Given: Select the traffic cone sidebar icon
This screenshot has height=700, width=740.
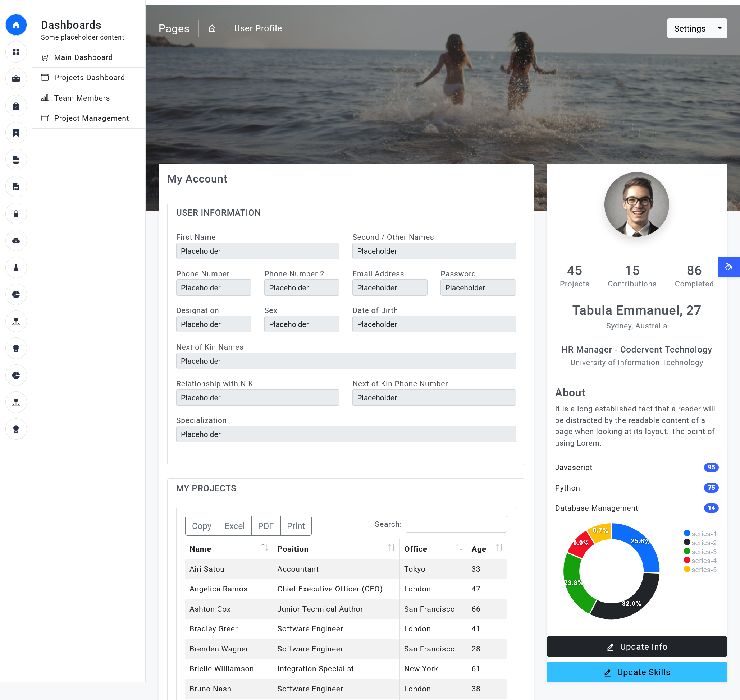Looking at the screenshot, I should pos(16,268).
